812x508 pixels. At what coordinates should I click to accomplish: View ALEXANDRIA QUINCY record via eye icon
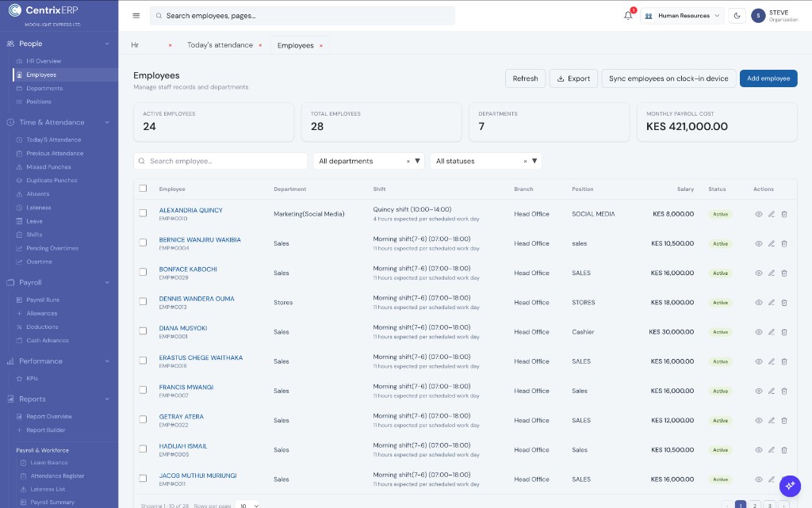click(759, 214)
